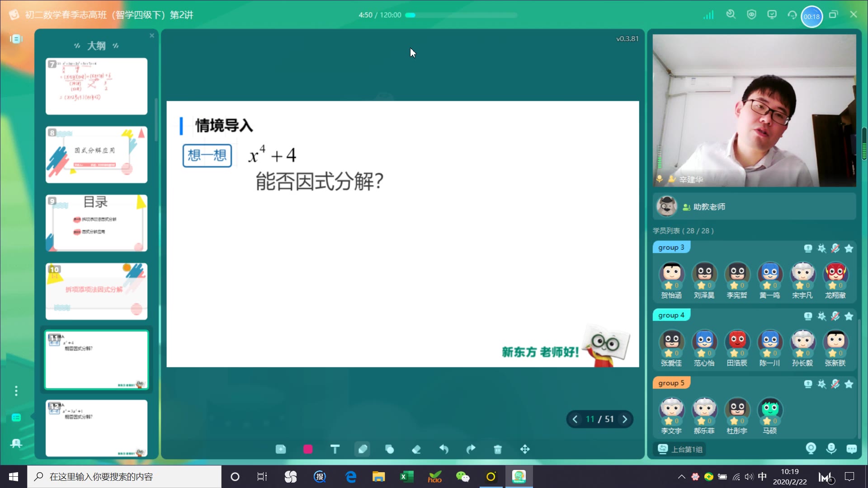The height and width of the screenshot is (488, 868).
Task: Toggle mute microphone for group 5
Action: 835,384
